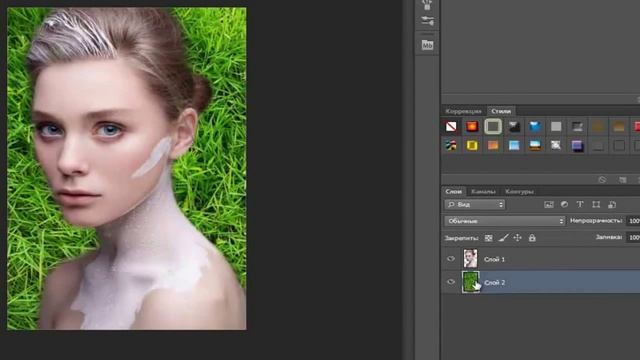This screenshot has width=640, height=360.
Task: Click the Слой 1 layer name
Action: click(494, 259)
